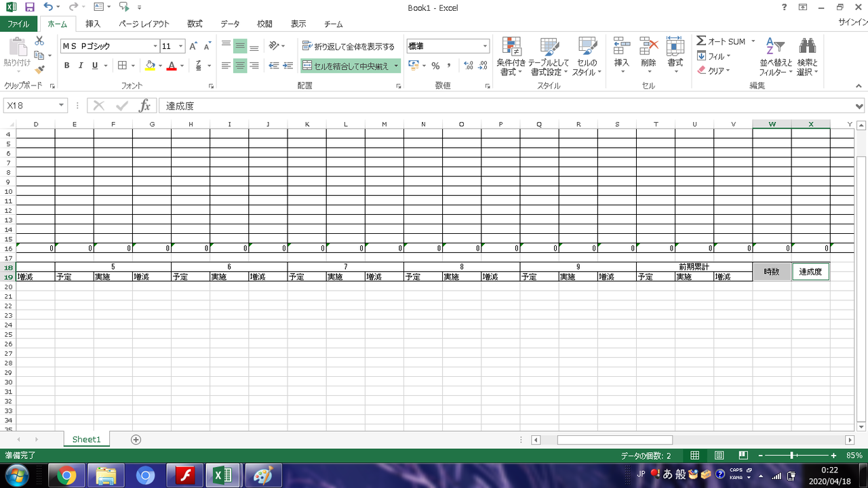This screenshot has width=868, height=488.
Task: Open the Clear (クリア) dropdown
Action: tap(713, 70)
